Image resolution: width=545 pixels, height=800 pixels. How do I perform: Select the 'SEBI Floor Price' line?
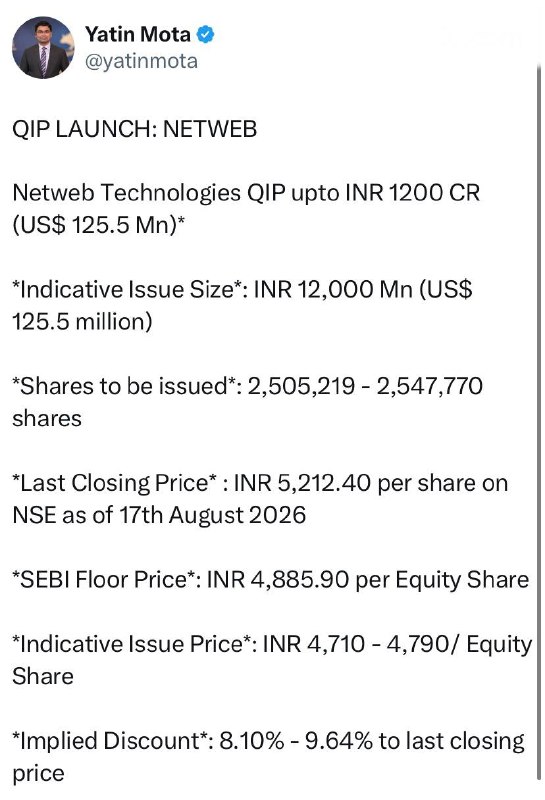pyautogui.click(x=271, y=580)
